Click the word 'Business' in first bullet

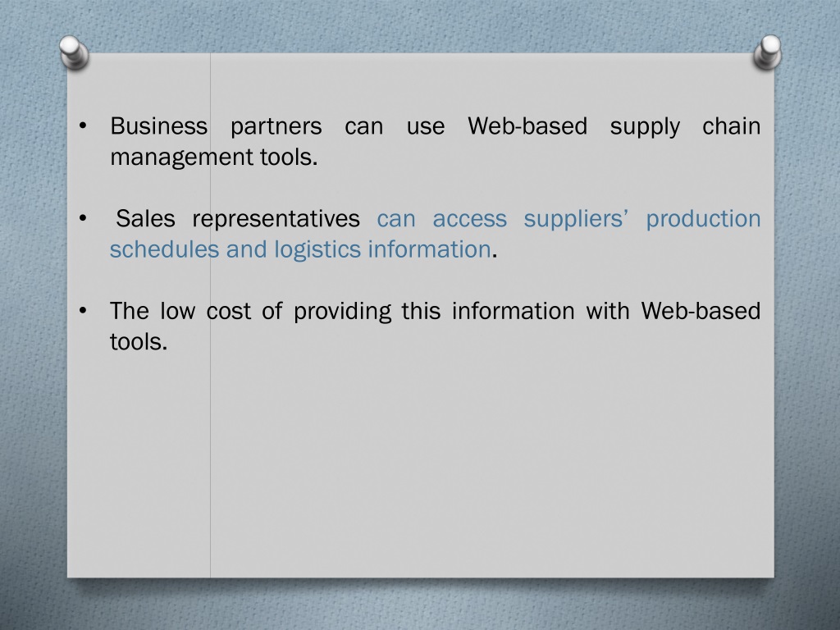point(158,126)
